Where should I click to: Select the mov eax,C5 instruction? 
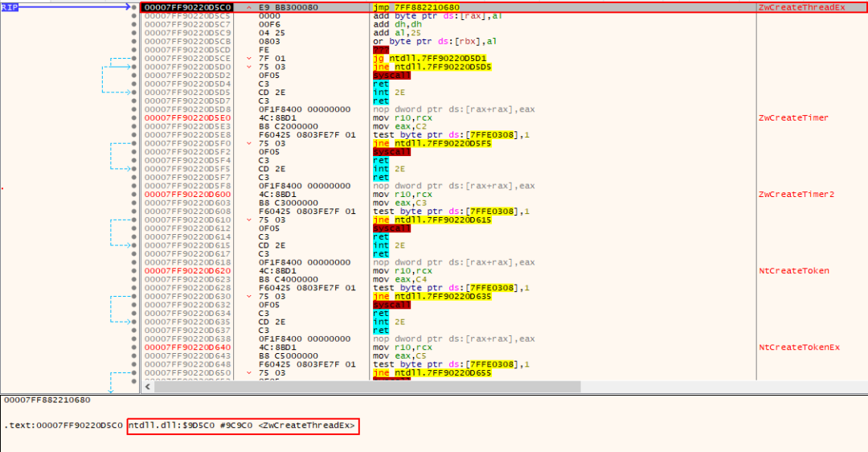click(x=399, y=355)
